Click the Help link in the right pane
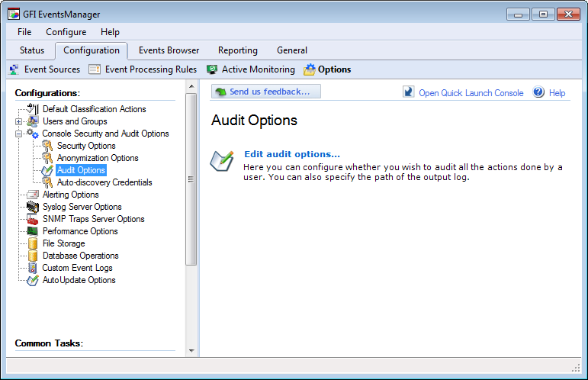 click(x=557, y=93)
